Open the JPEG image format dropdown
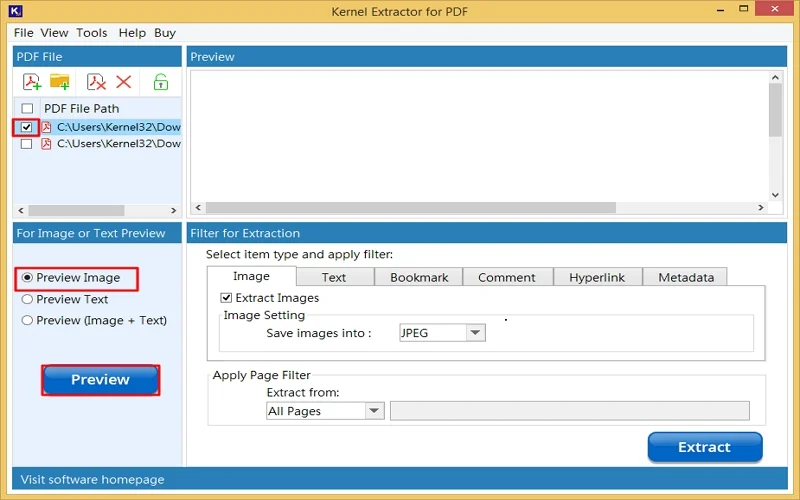 coord(475,333)
